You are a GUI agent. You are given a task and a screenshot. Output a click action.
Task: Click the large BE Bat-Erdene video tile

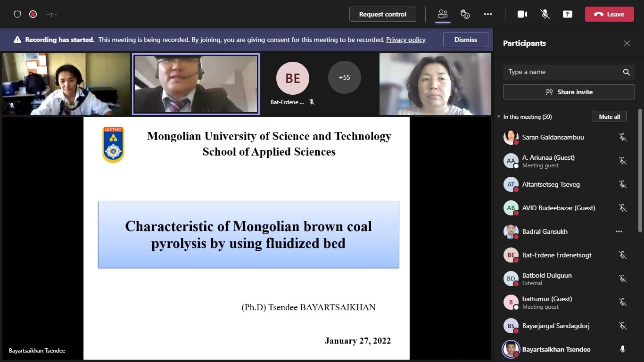pos(293,78)
